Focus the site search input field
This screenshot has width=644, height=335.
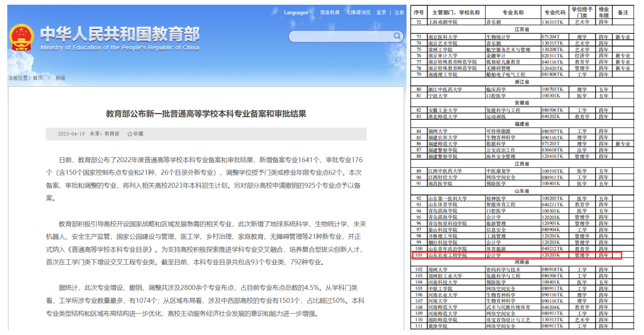point(340,36)
